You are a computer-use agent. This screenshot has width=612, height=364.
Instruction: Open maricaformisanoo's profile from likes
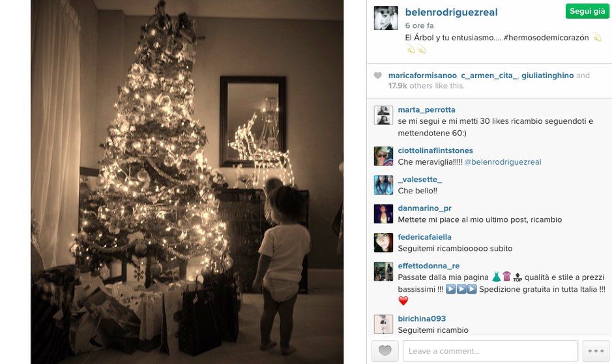[x=422, y=76]
